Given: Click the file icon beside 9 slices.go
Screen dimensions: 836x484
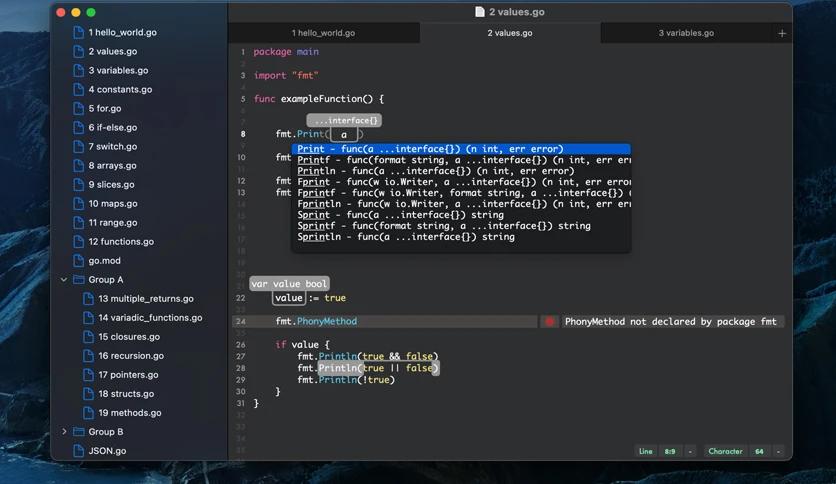Looking at the screenshot, I should coord(78,184).
